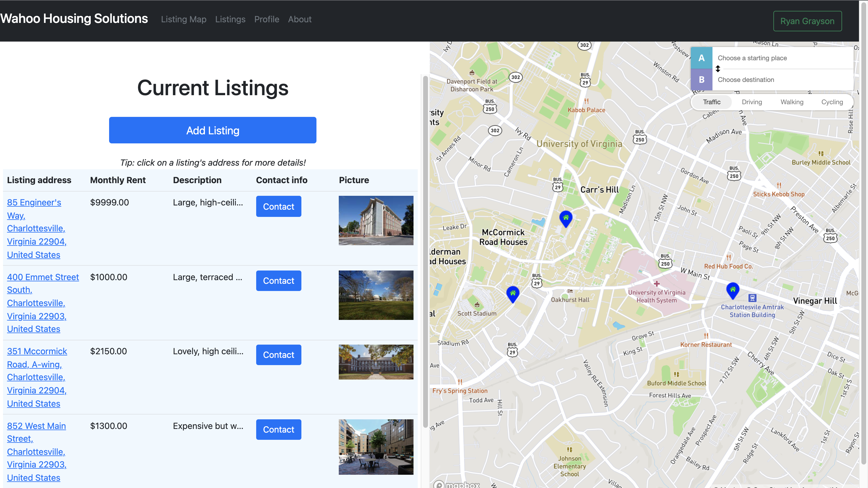This screenshot has width=868, height=488.
Task: Click the Burley Middle School icon
Action: [821, 154]
